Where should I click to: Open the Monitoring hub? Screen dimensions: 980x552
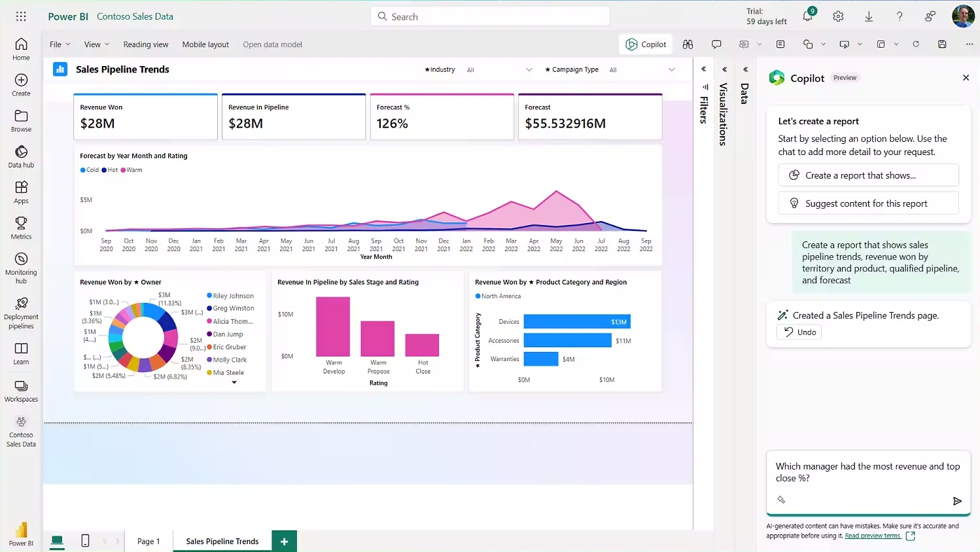click(x=21, y=268)
